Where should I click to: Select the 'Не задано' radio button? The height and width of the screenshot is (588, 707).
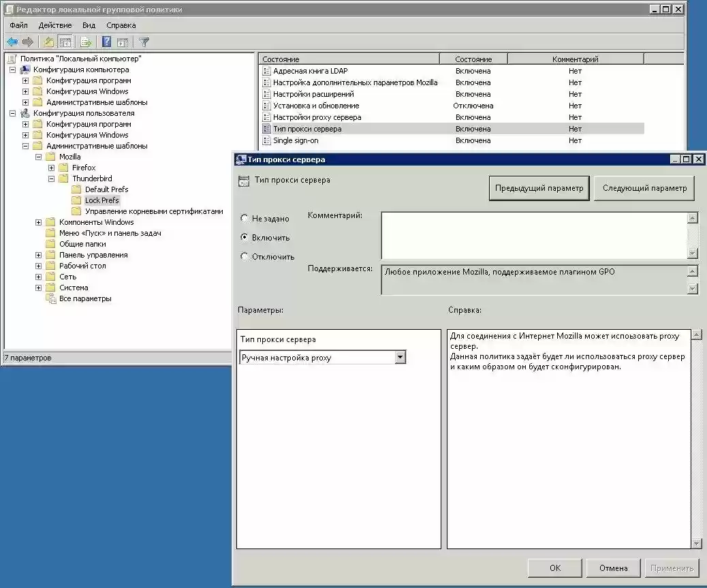(x=244, y=218)
